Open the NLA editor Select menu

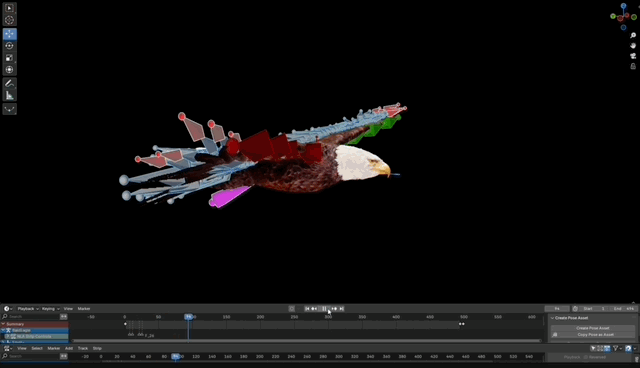point(37,348)
